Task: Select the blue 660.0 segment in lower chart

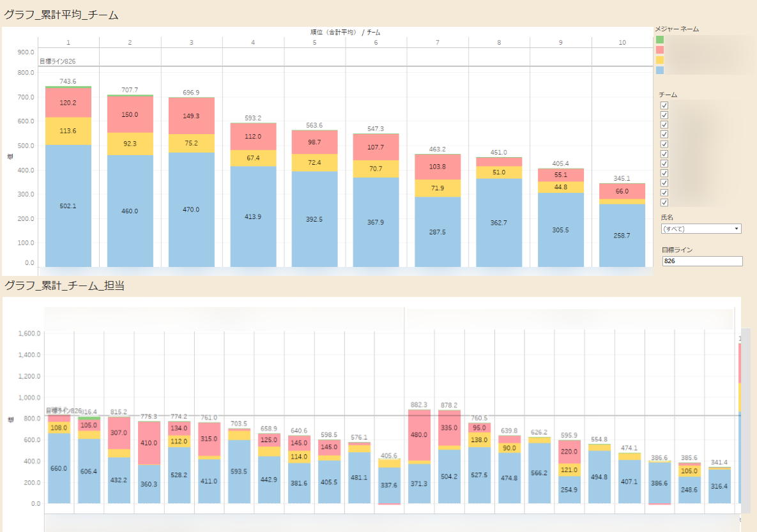Action: click(59, 468)
